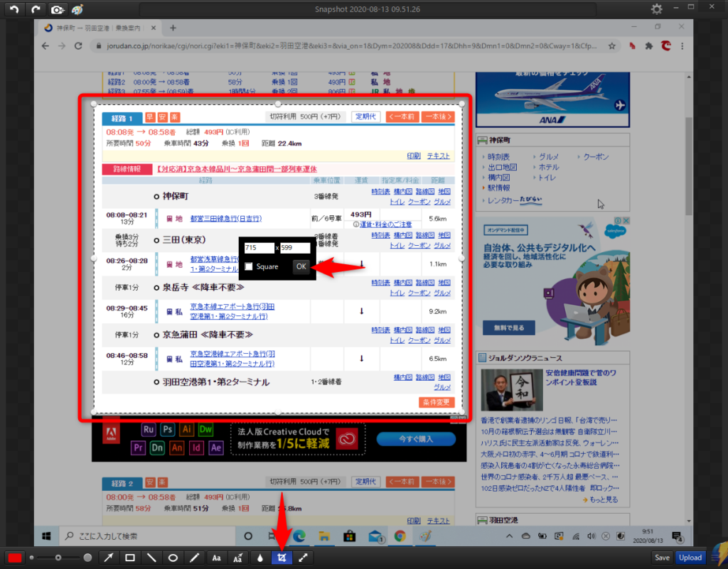Upload the snapshot
Viewport: 728px width, 569px height.
(x=690, y=558)
